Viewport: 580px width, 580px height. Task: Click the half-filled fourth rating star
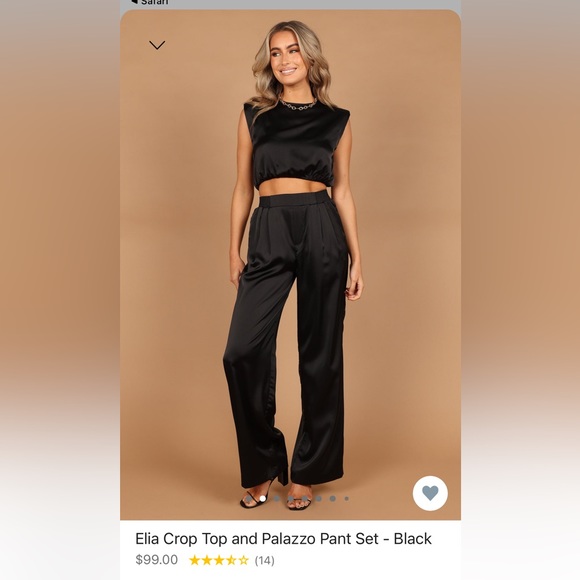231,560
